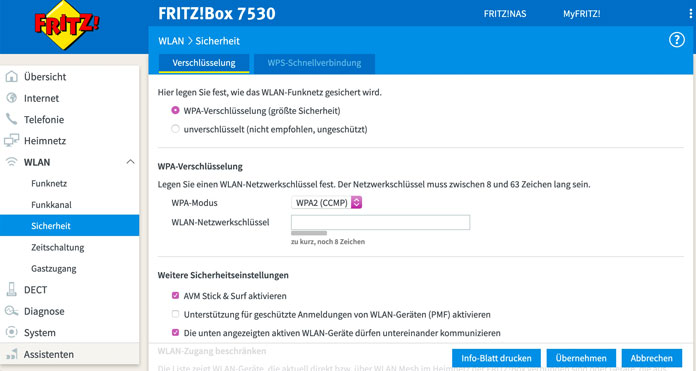
Task: Click the Diagnose stethoscope icon
Action: tap(12, 311)
